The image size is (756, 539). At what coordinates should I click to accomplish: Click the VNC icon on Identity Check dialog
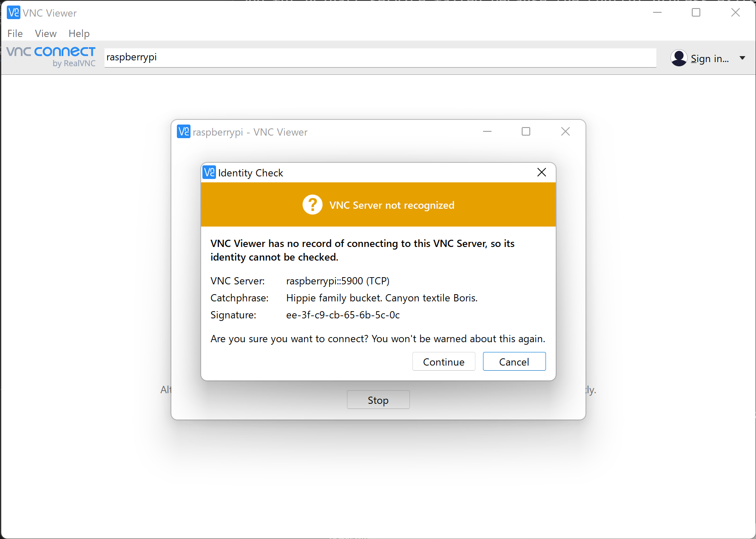[x=209, y=173]
